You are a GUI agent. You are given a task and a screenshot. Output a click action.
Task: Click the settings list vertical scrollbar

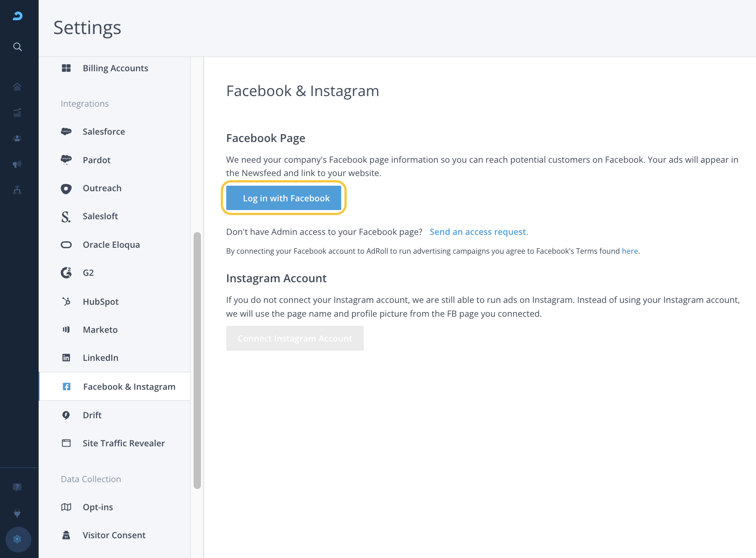click(x=197, y=360)
